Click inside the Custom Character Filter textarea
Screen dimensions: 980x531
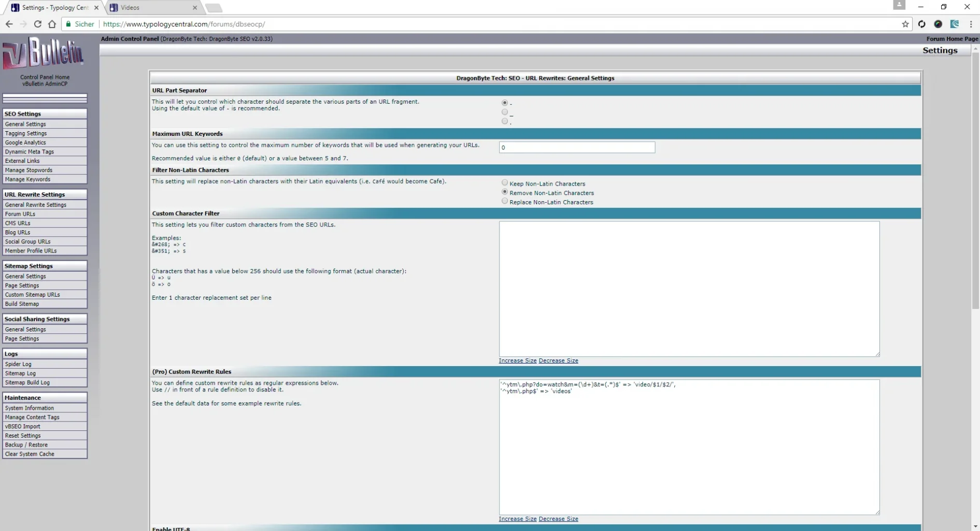(689, 289)
